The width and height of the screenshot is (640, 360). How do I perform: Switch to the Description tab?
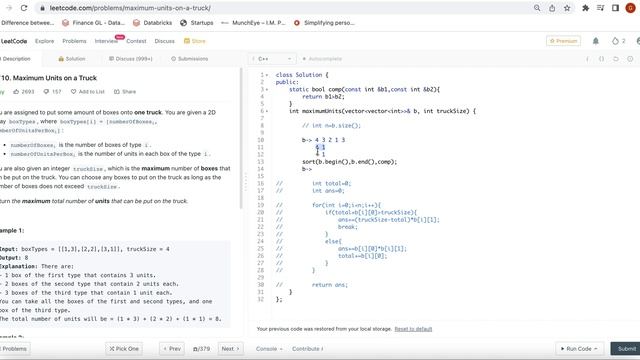(16, 59)
